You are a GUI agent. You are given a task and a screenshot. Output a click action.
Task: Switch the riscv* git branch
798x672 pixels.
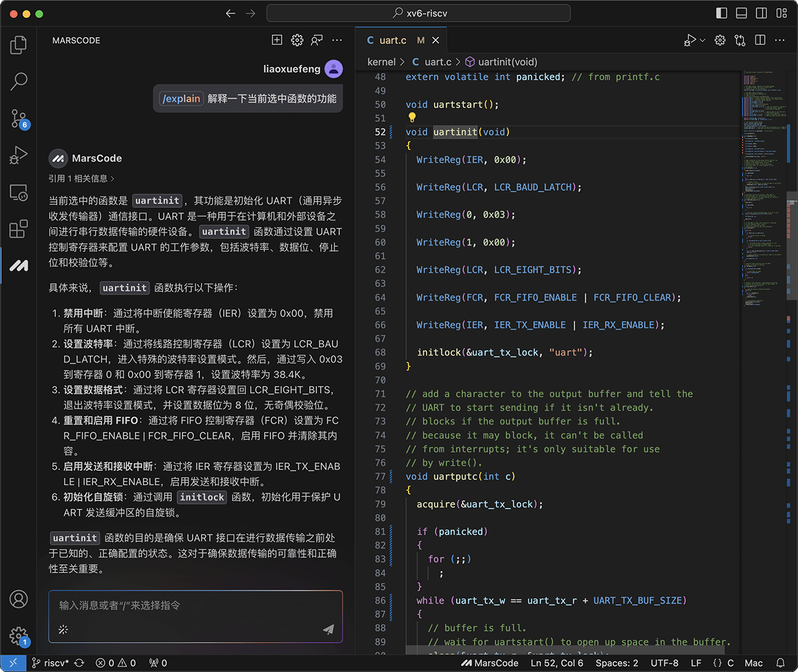(51, 663)
